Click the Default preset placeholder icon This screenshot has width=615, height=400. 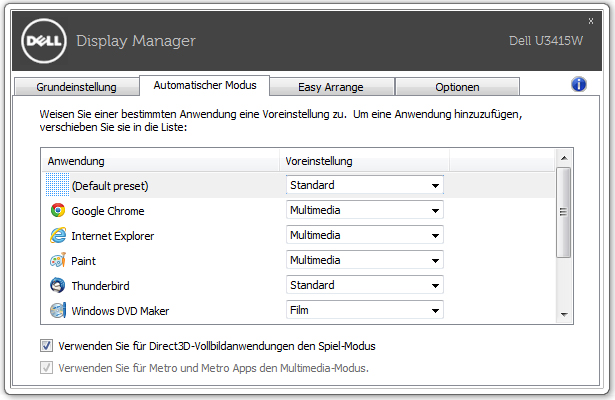coord(58,185)
